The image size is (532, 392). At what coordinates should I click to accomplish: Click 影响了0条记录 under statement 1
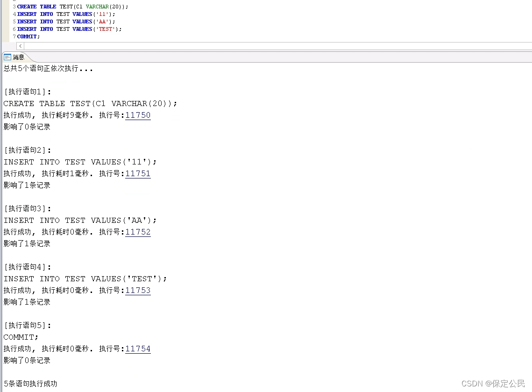click(27, 127)
